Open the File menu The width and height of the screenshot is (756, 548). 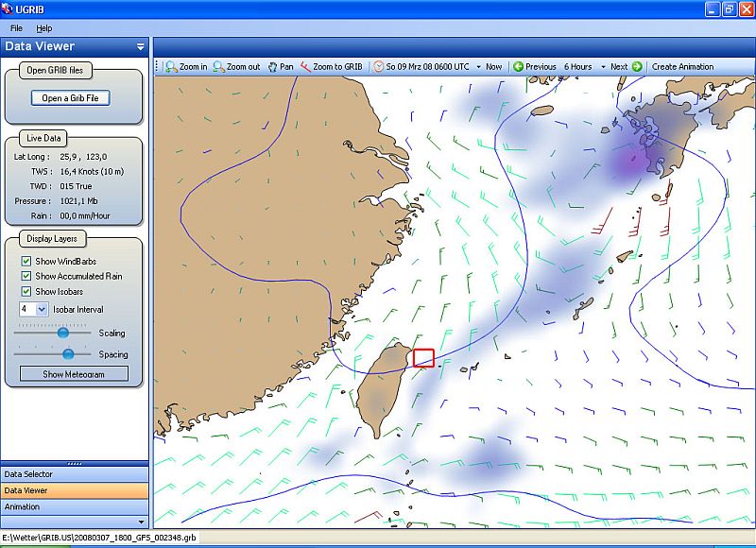[17, 28]
